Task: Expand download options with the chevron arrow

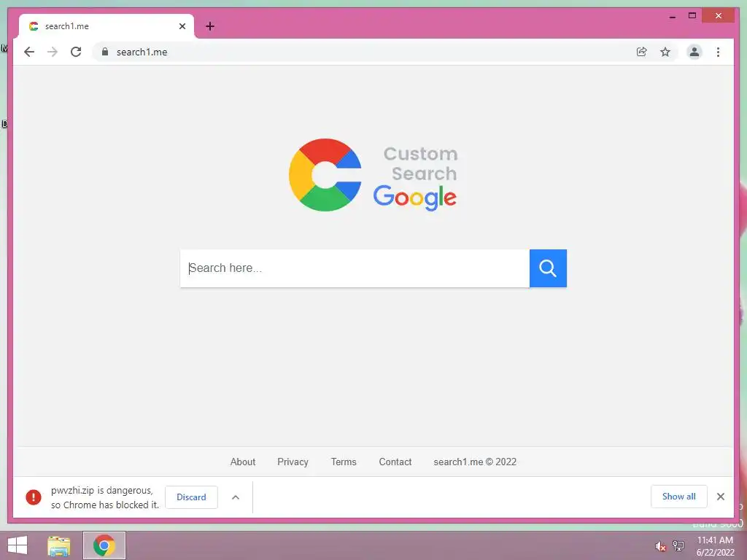Action: pos(236,497)
